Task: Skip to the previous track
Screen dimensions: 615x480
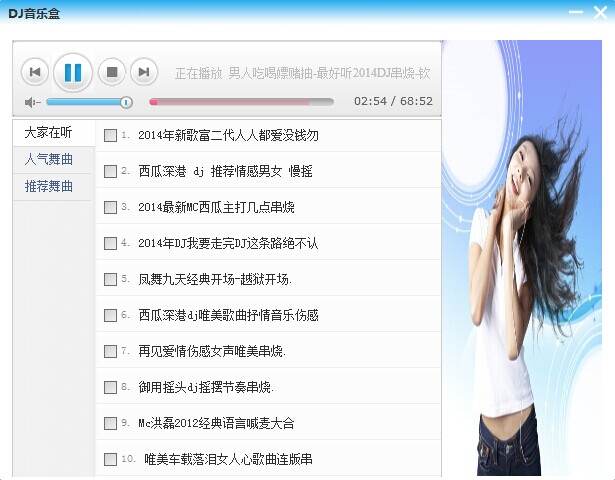Action: [x=35, y=72]
